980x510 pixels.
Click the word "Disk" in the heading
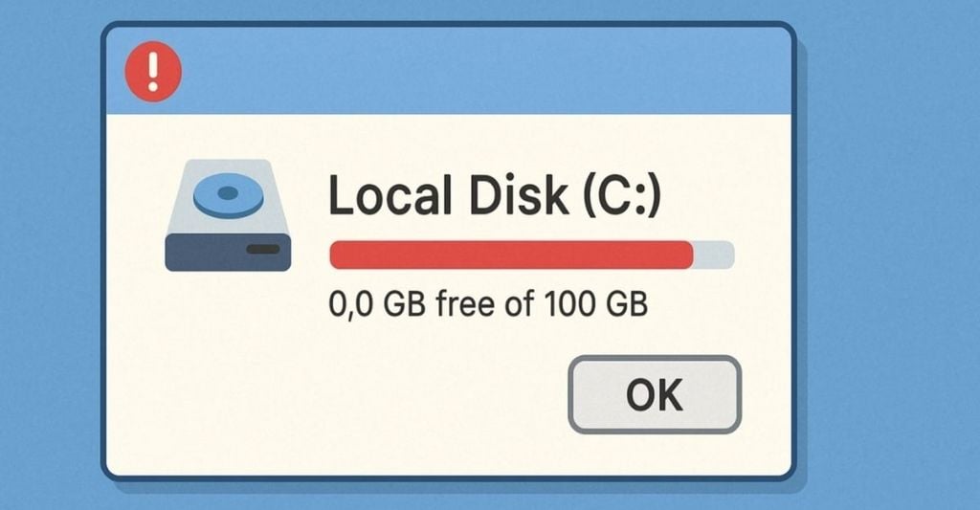(519, 195)
